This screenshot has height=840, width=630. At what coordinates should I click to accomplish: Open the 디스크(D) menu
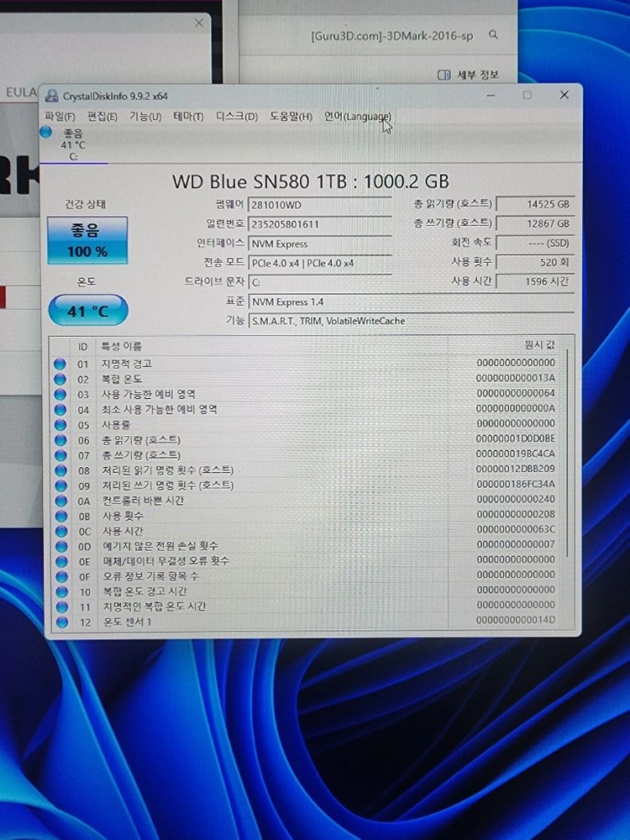coord(236,116)
